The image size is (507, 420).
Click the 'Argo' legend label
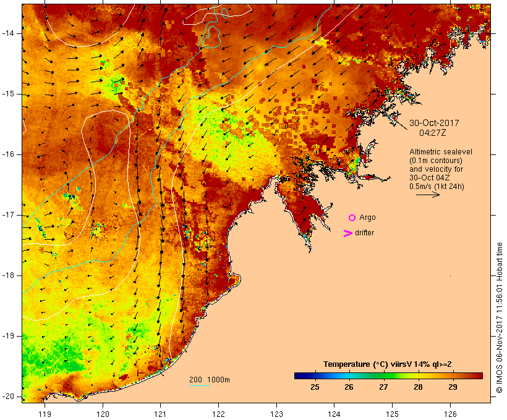tap(367, 218)
